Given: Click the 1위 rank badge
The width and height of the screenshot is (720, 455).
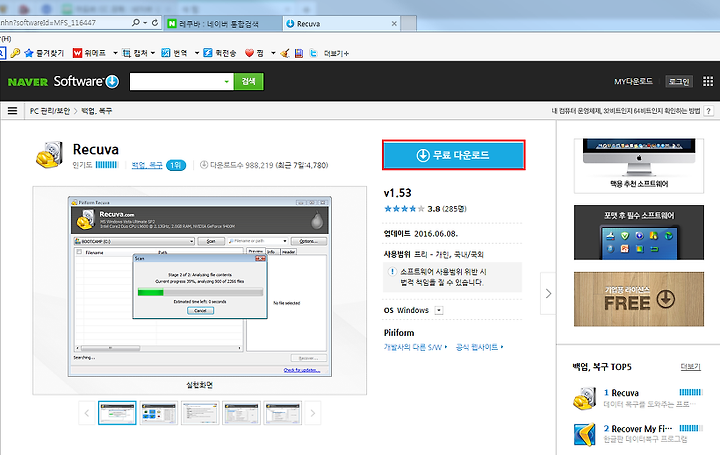Looking at the screenshot, I should (x=176, y=165).
